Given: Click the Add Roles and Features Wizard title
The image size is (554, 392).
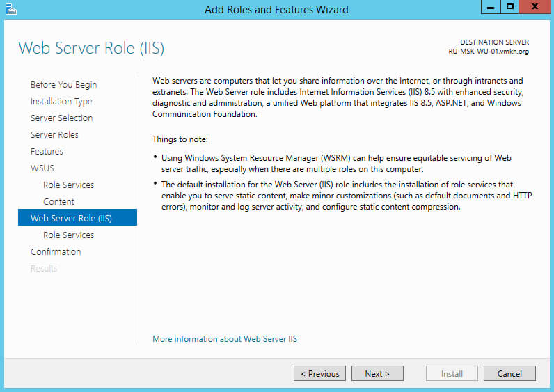Looking at the screenshot, I should pyautogui.click(x=276, y=10).
